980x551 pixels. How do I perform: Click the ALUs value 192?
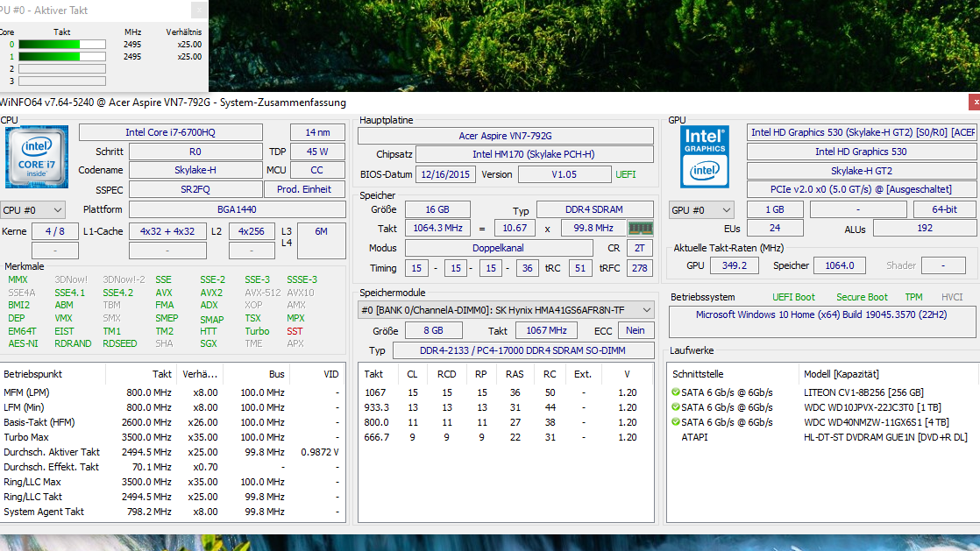tap(925, 229)
